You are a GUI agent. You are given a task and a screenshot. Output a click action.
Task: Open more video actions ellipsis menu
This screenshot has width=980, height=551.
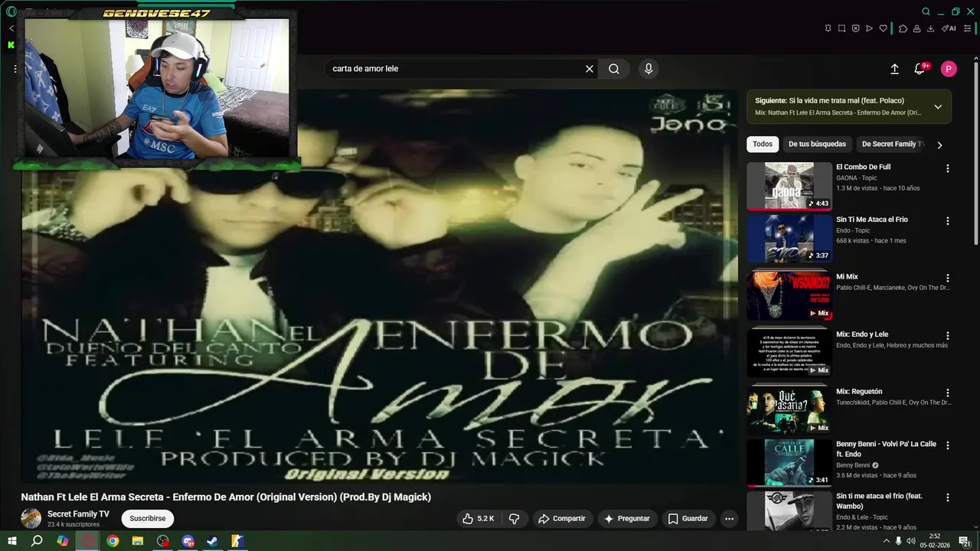(729, 519)
